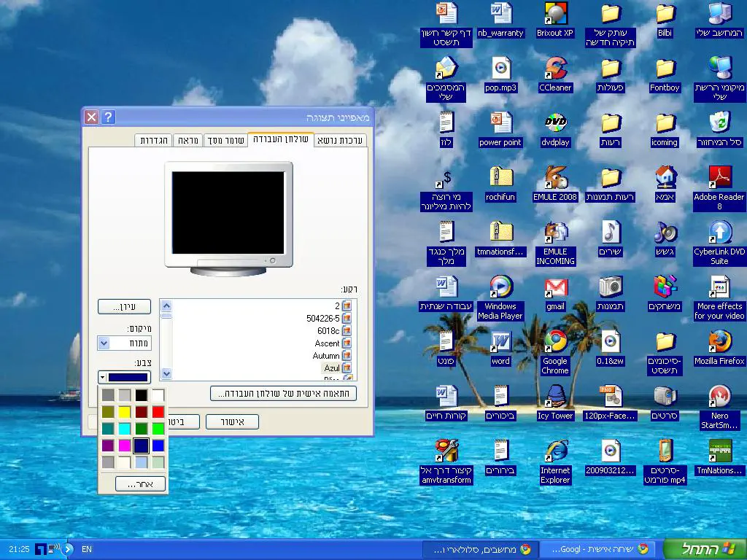The image size is (747, 560).
Task: Click the עיון browse button
Action: (124, 307)
